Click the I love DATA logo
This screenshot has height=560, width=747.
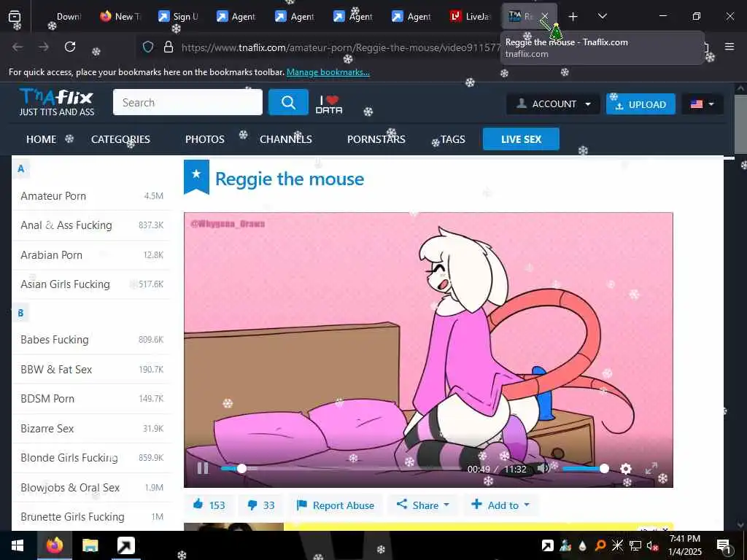(329, 104)
